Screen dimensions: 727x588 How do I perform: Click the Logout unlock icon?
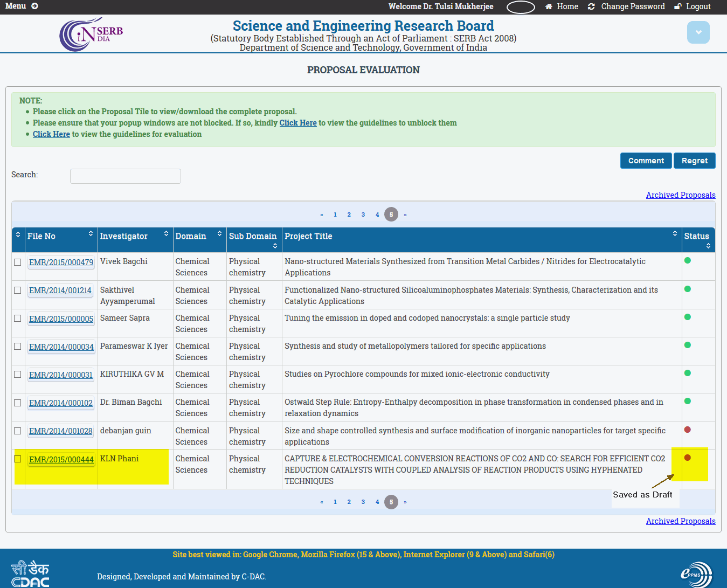pyautogui.click(x=678, y=6)
